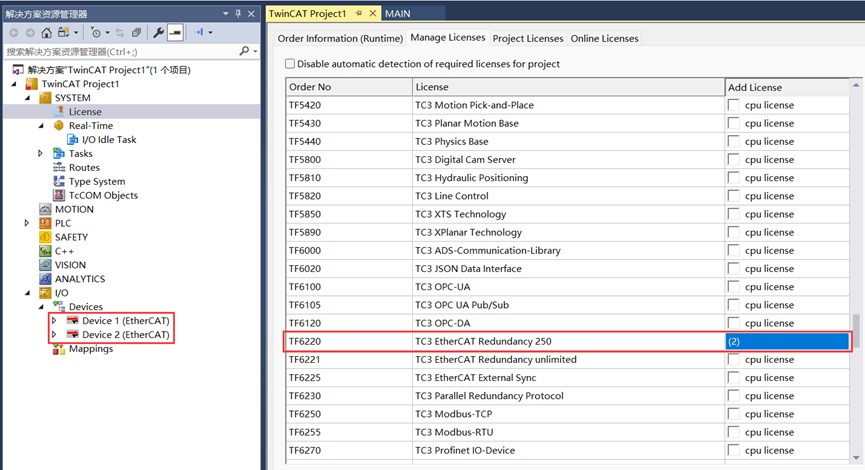Select the ANALYTICS node icon
Image resolution: width=865 pixels, height=470 pixels.
coord(45,279)
